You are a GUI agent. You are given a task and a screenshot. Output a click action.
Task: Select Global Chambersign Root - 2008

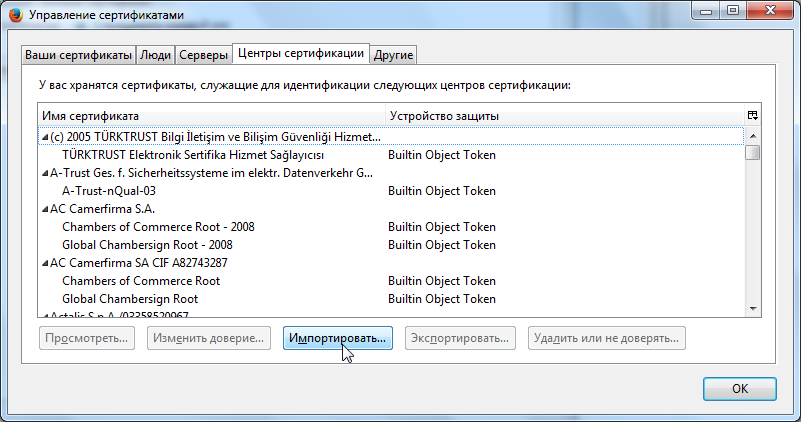click(147, 245)
